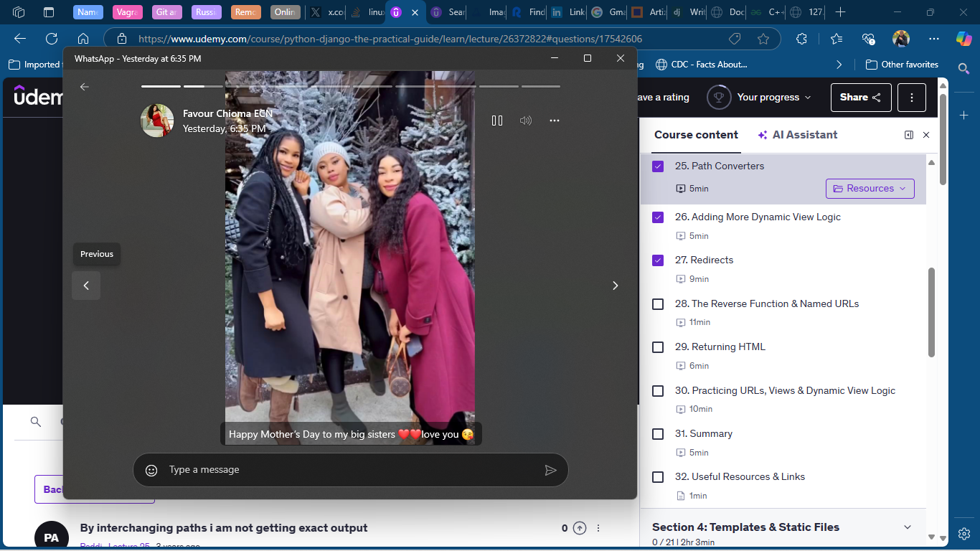Check 30. Practicing URLs, Views lecture
The height and width of the screenshot is (551, 980).
(658, 391)
